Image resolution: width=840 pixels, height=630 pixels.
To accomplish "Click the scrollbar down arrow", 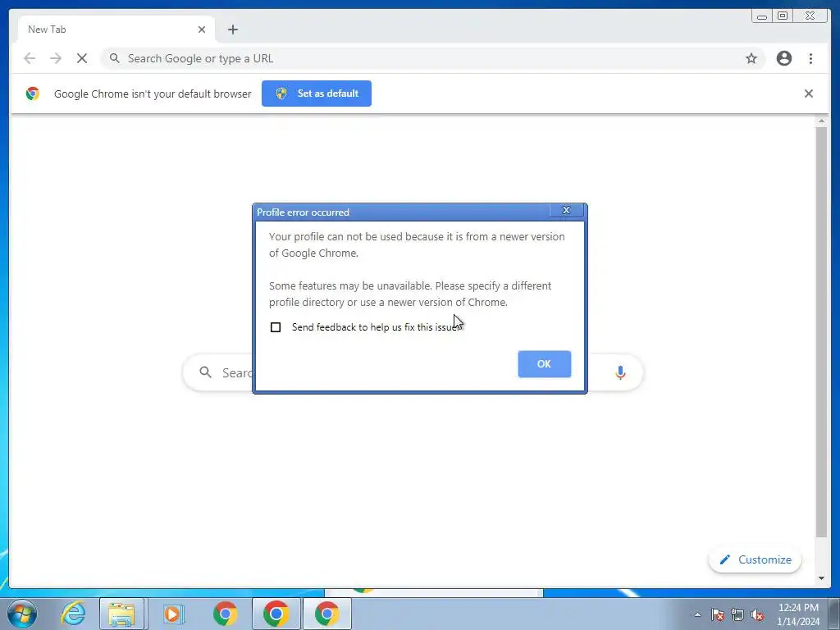I will (x=821, y=578).
